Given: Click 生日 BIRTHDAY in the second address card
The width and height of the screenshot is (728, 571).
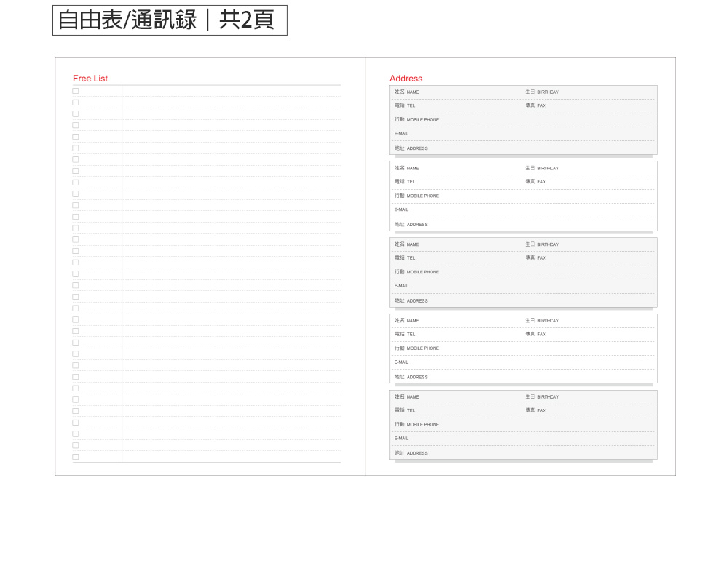Looking at the screenshot, I should tap(542, 168).
